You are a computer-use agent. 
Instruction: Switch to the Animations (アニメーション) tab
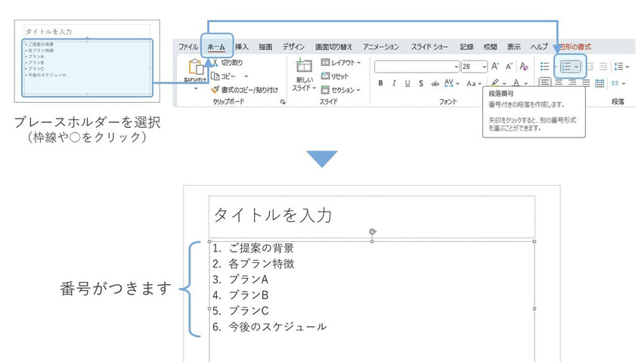[x=381, y=47]
